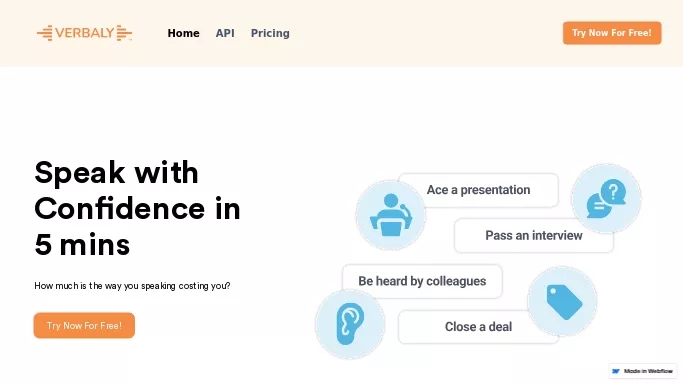
Task: Click right sound-wave bars of logo
Action: coord(124,33)
